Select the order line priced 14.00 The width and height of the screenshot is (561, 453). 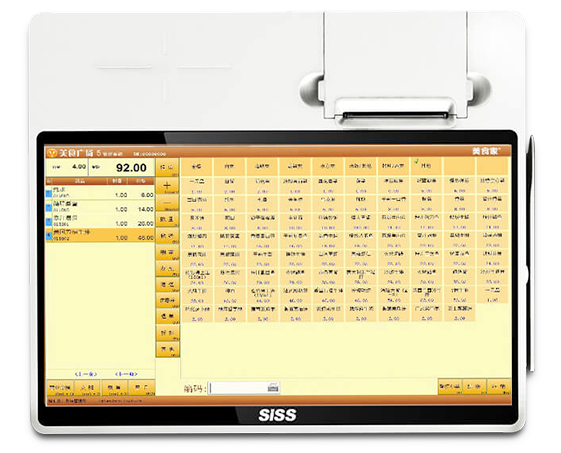coord(100,206)
